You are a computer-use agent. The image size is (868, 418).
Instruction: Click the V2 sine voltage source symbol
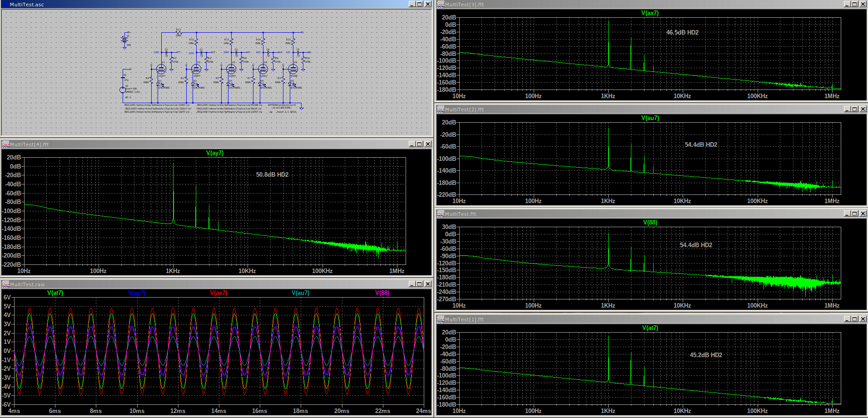tap(123, 90)
